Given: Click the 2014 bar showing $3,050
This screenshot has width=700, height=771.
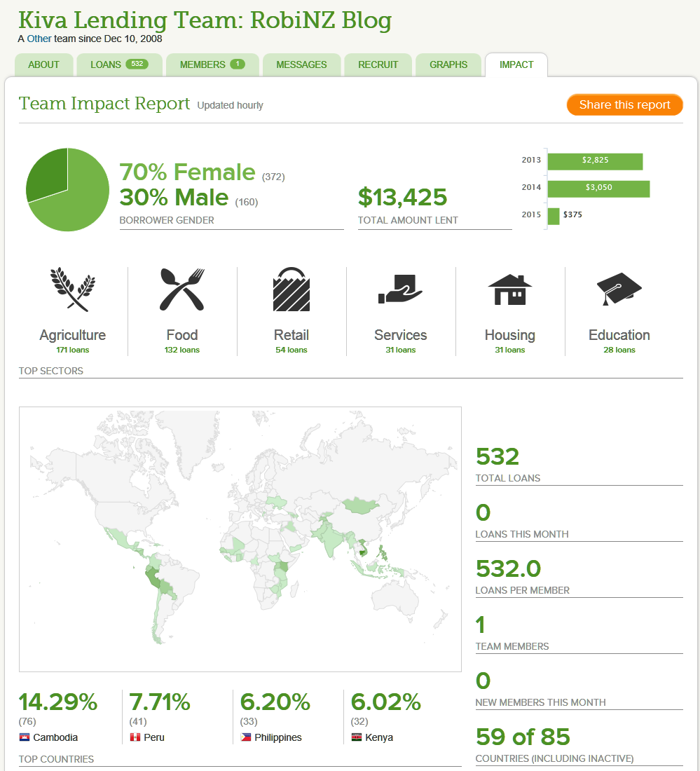Looking at the screenshot, I should point(598,188).
